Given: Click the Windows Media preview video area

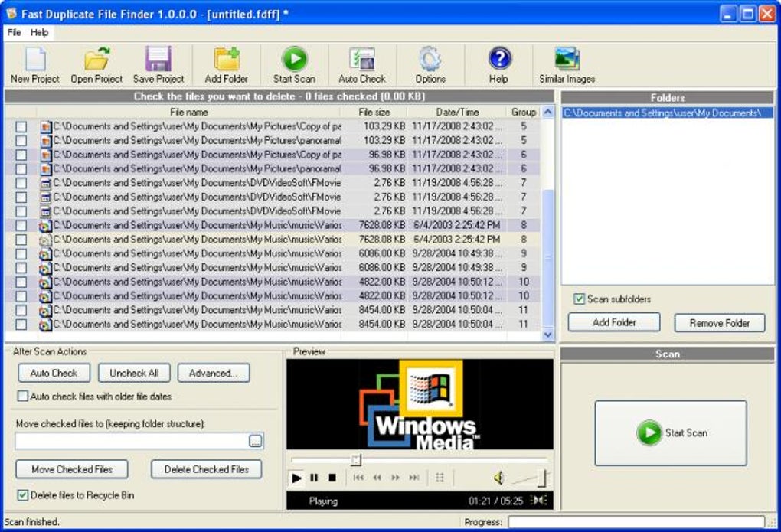Looking at the screenshot, I should (420, 404).
